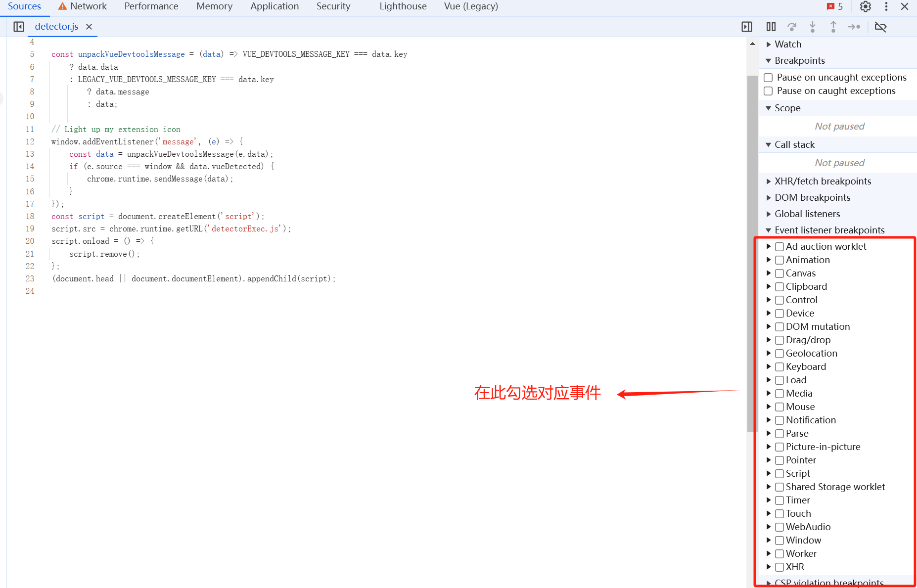Expand the Media event category arrow
Image resolution: width=917 pixels, height=588 pixels.
pyautogui.click(x=769, y=393)
